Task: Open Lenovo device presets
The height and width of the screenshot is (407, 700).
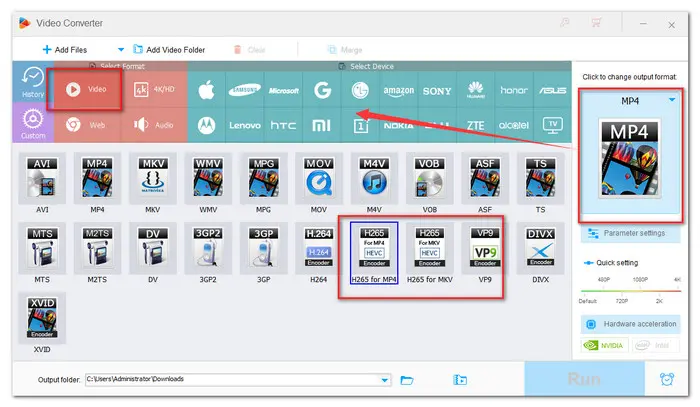Action: point(245,125)
